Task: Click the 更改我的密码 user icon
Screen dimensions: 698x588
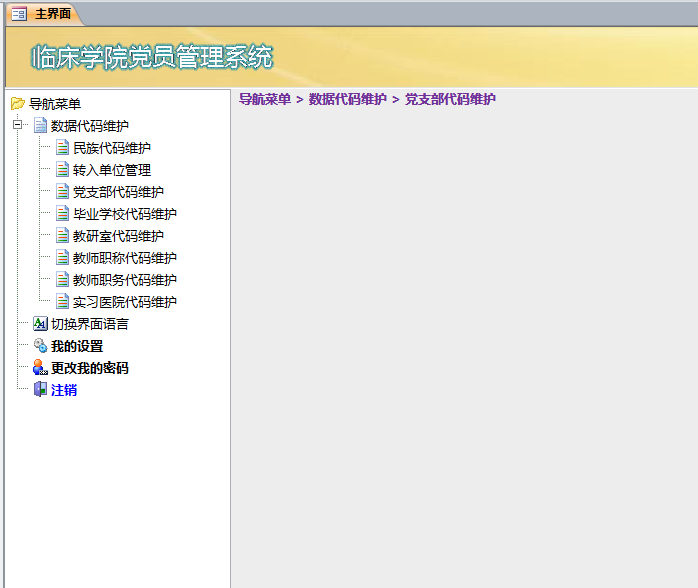Action: tap(40, 368)
